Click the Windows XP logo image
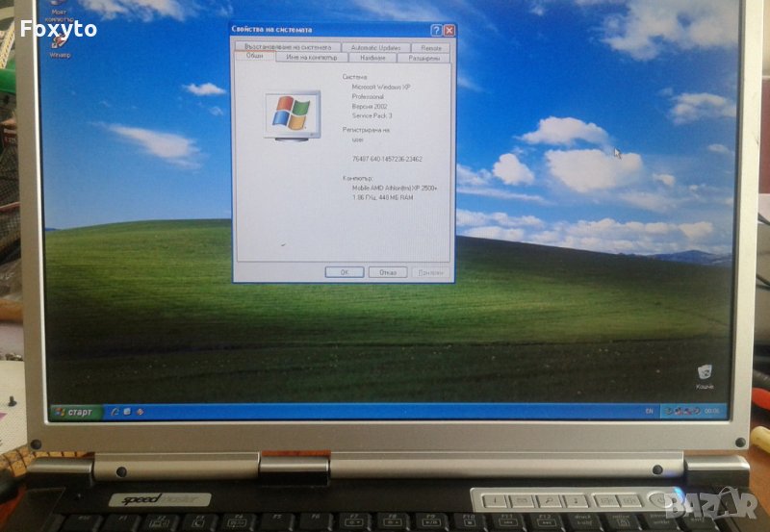Screen dimensions: 770x532 pyautogui.click(x=293, y=114)
